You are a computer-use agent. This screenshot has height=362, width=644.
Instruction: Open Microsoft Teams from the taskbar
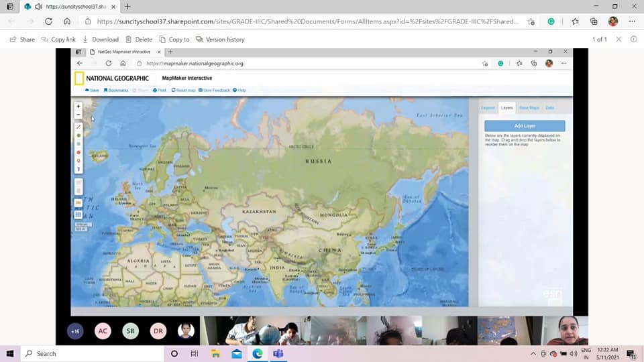tap(278, 353)
